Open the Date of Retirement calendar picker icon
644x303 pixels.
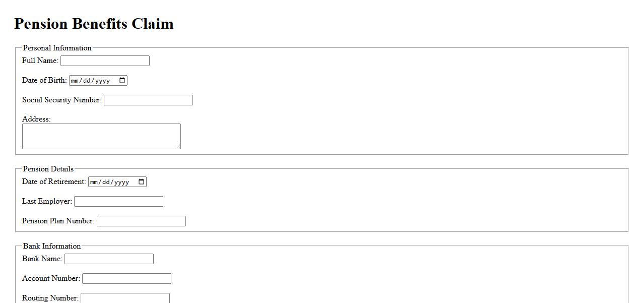(x=142, y=182)
